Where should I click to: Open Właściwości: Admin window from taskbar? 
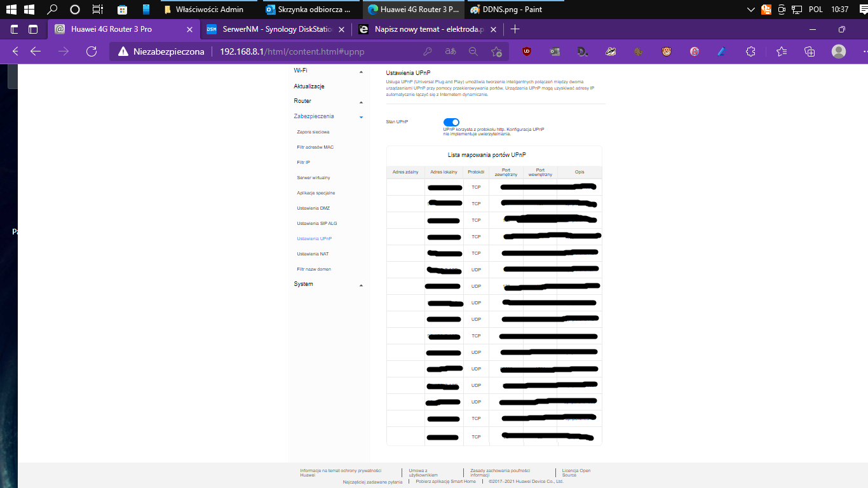point(209,10)
